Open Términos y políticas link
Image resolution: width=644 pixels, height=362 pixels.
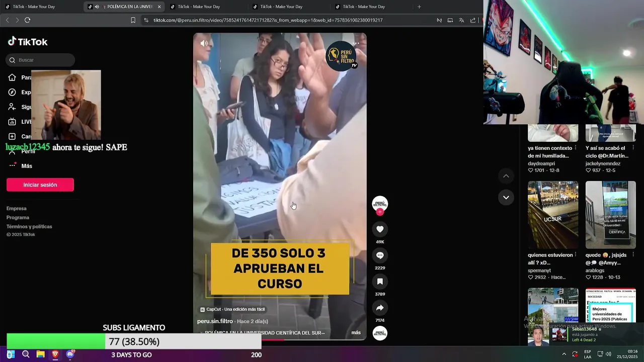(x=29, y=226)
